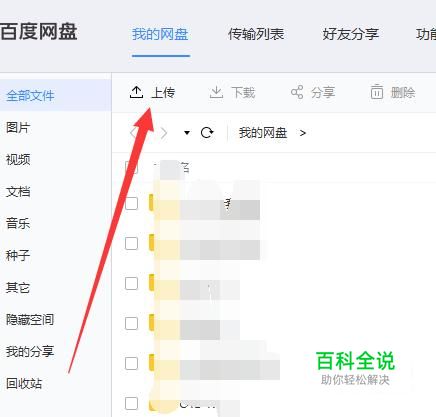Show 图片 category

[x=18, y=127]
